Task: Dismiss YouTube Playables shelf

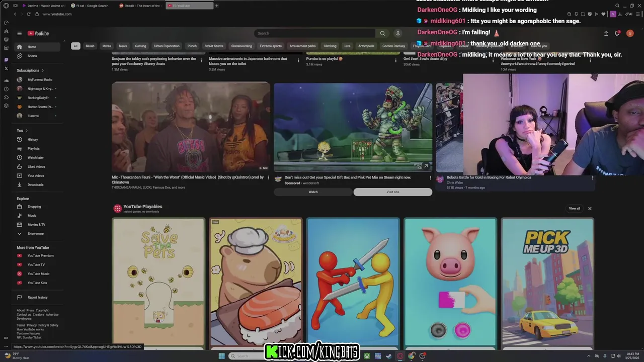Action: pos(590,208)
